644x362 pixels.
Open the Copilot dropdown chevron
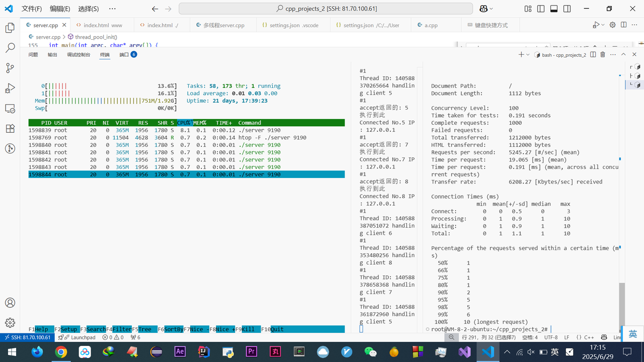(x=492, y=9)
